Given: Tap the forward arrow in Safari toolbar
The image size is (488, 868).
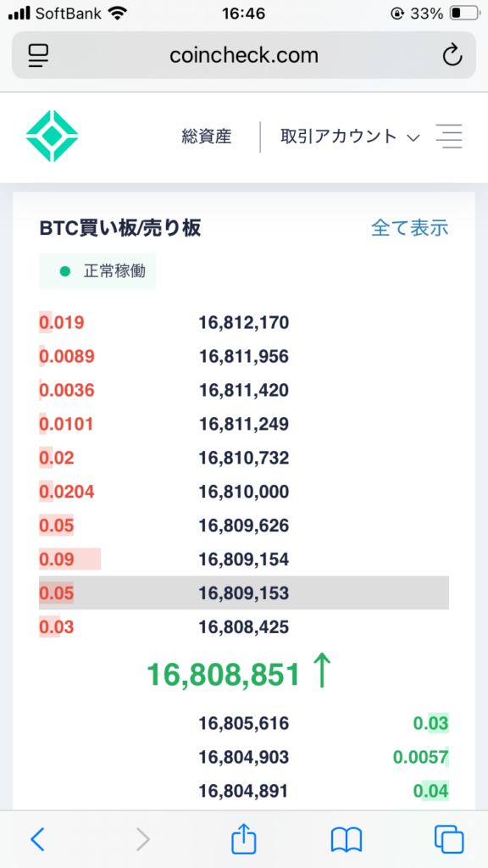Looking at the screenshot, I should coord(142,839).
